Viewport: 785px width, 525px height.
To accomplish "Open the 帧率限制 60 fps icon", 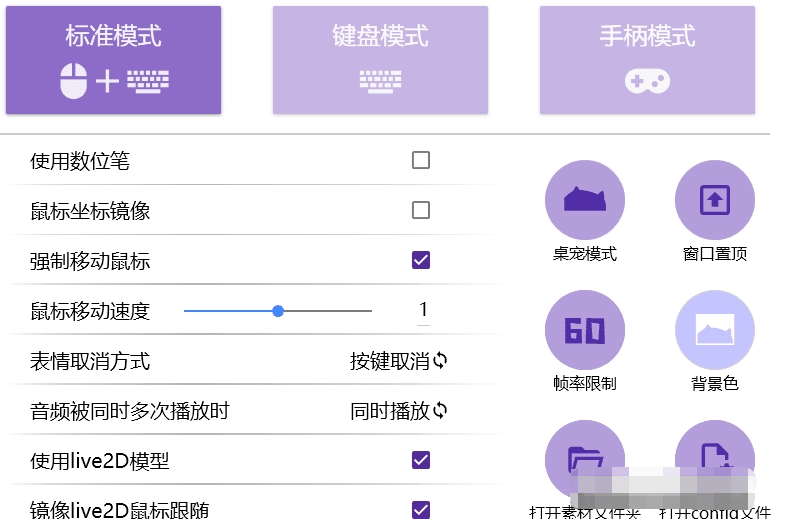I will (x=585, y=330).
